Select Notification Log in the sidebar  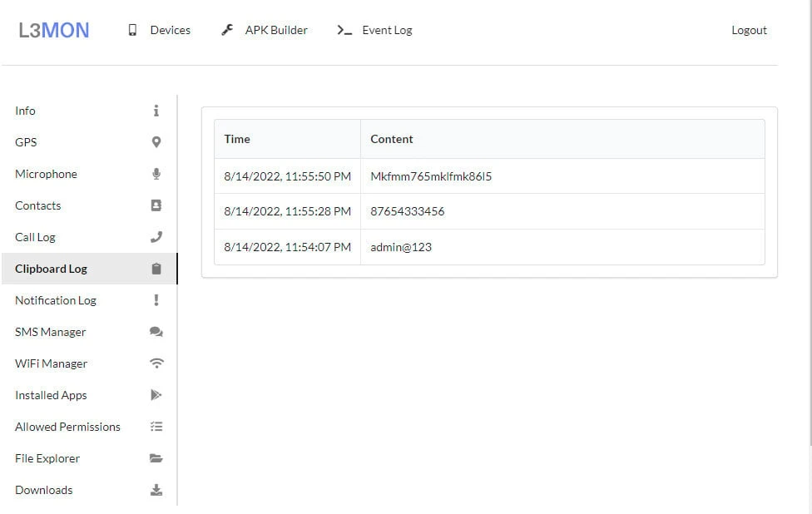click(56, 300)
